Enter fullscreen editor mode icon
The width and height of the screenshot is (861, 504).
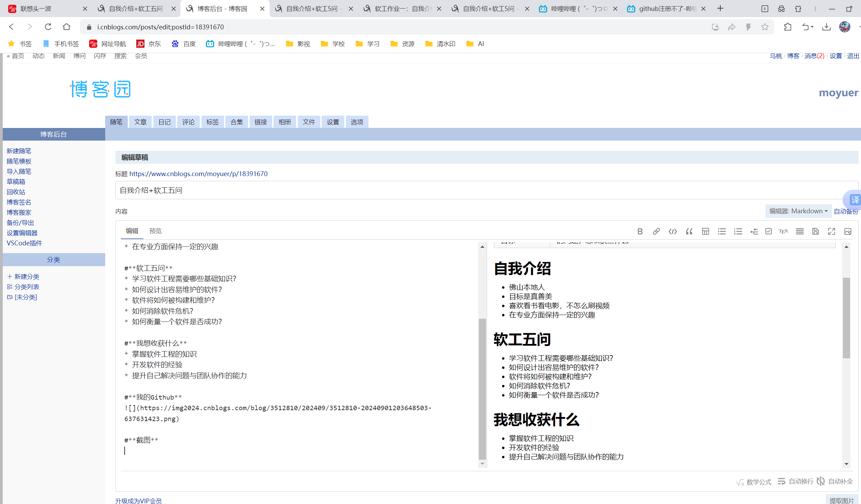[x=832, y=231]
